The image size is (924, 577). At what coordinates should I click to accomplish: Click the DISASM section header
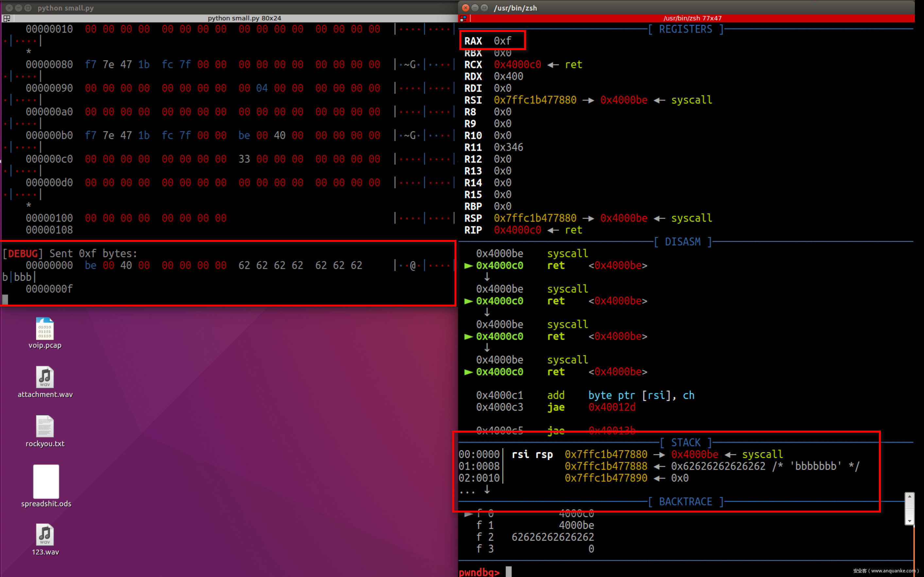click(683, 242)
